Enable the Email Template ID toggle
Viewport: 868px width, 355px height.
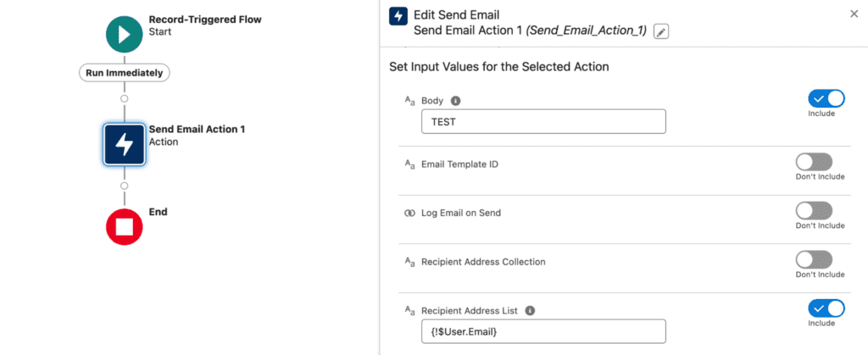pos(814,162)
